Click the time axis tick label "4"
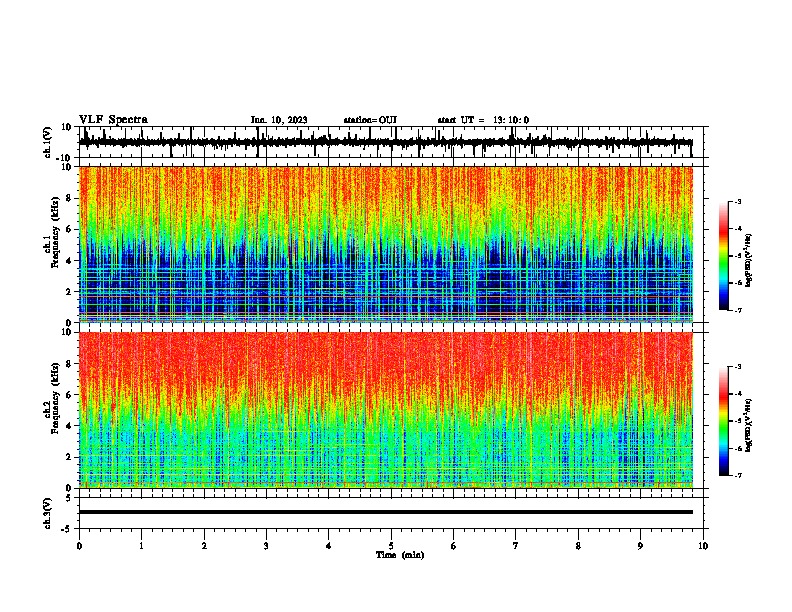Viewport: 792px width, 612px height. point(329,546)
